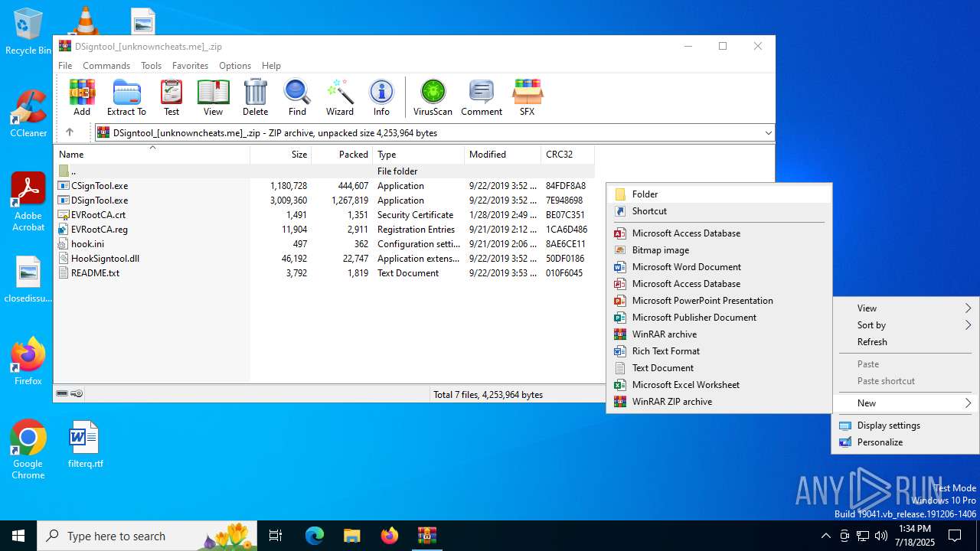Click the Firefox taskbar icon

point(390,536)
